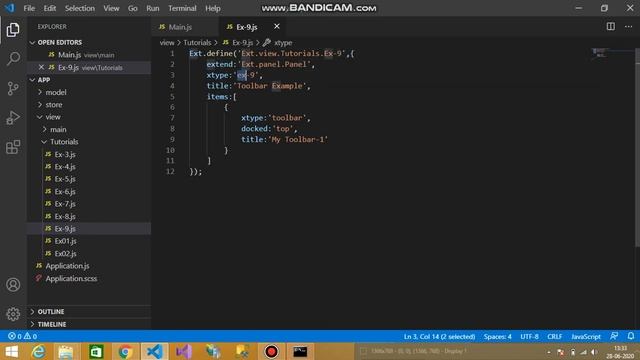The image size is (640, 360).
Task: Open the Explorer view in activity bar
Action: click(x=13, y=30)
